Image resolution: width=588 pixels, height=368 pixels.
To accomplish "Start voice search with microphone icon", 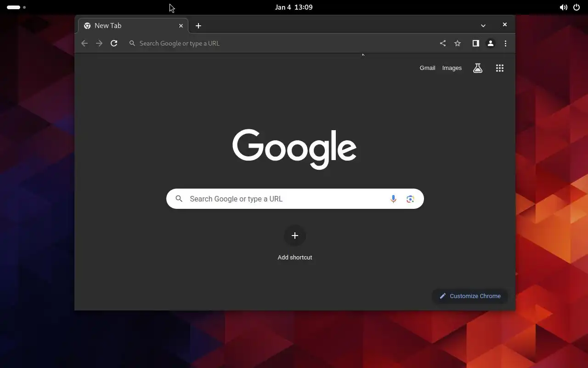I will click(x=393, y=199).
